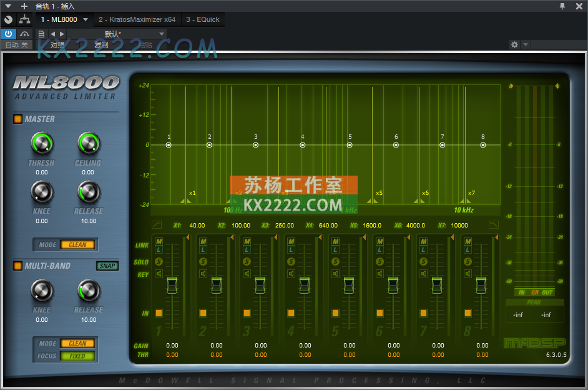Click band 2 gain fader handle
This screenshot has height=390, width=588.
217,285
